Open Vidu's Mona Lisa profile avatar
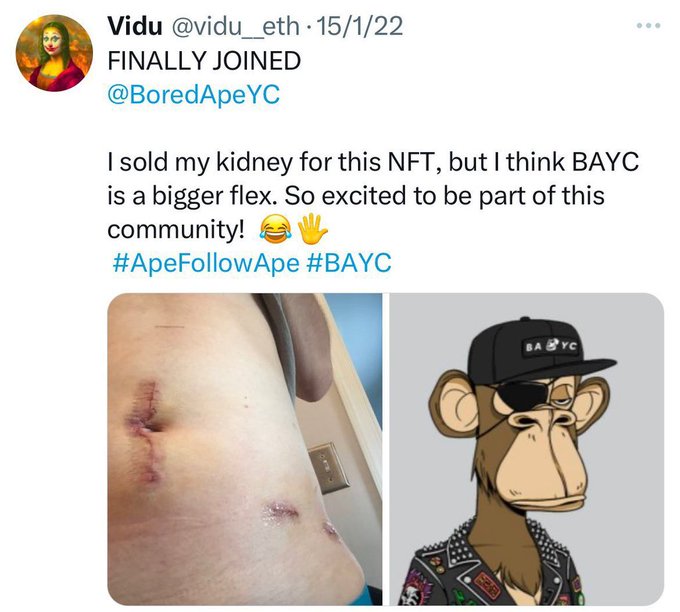This screenshot has width=680, height=612. point(54,54)
